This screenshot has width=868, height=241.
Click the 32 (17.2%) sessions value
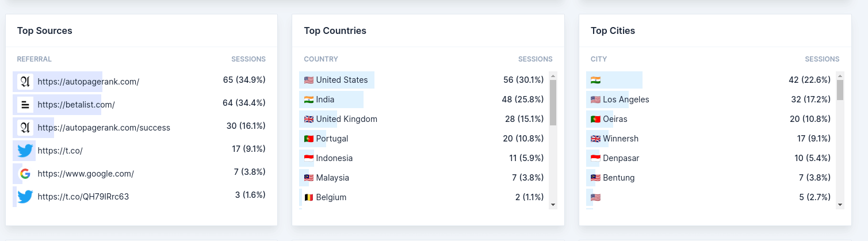pos(811,100)
